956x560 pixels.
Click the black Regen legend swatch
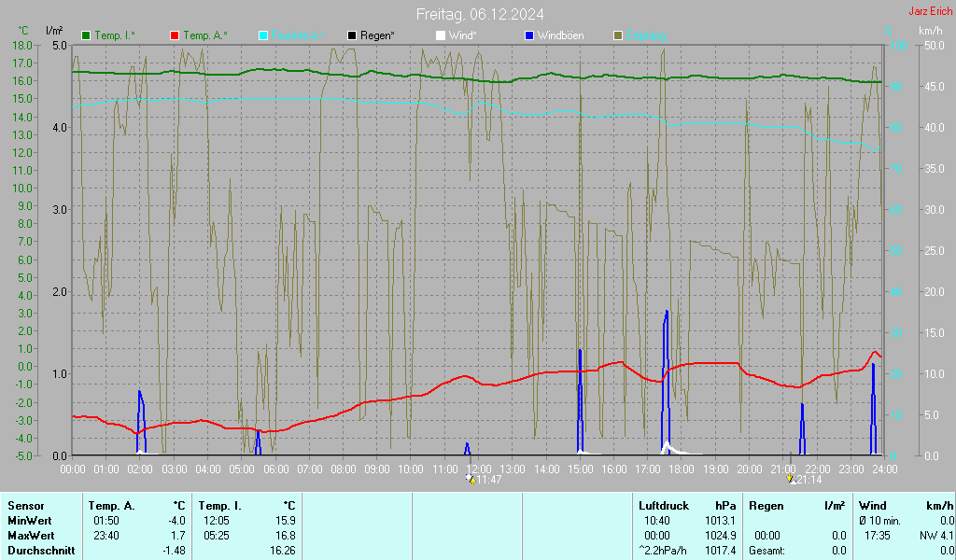pos(352,36)
